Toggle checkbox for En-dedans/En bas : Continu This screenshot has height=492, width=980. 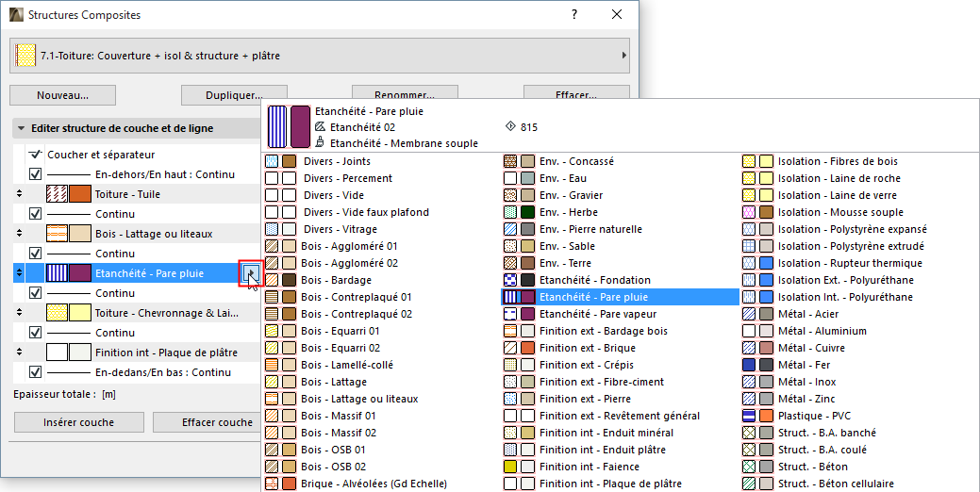(36, 372)
